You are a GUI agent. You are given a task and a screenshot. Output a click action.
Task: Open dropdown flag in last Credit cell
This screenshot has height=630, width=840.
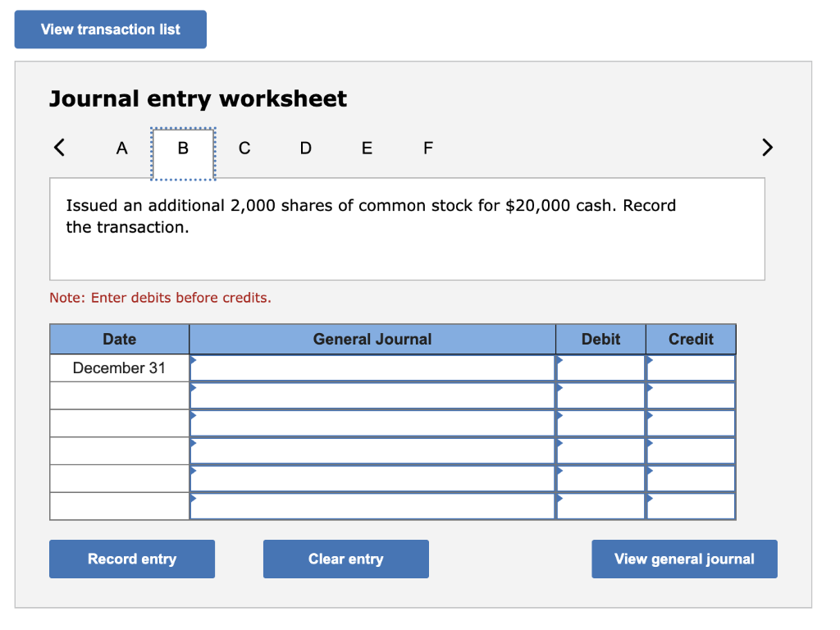pyautogui.click(x=651, y=499)
